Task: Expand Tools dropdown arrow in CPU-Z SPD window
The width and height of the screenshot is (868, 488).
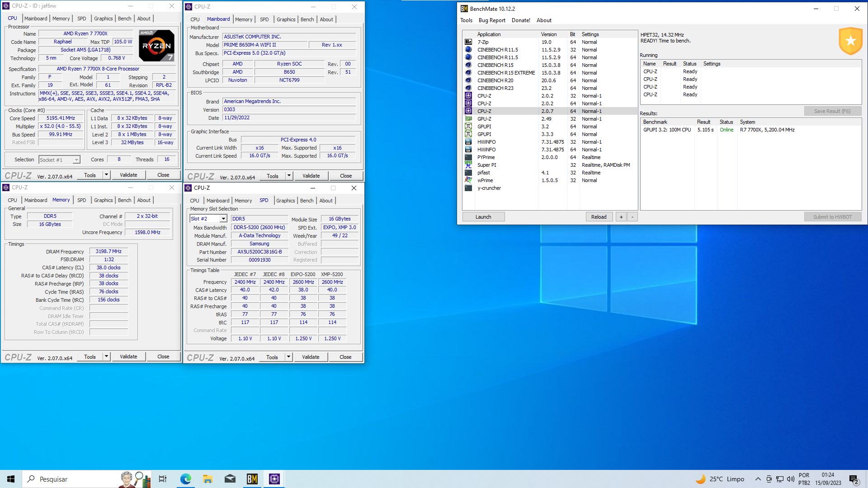Action: (x=288, y=357)
